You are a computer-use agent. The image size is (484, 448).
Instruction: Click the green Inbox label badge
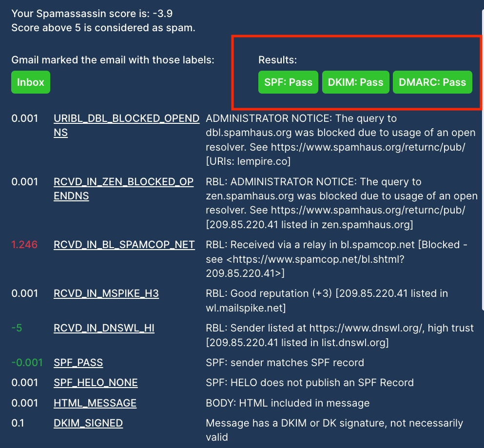pos(31,82)
